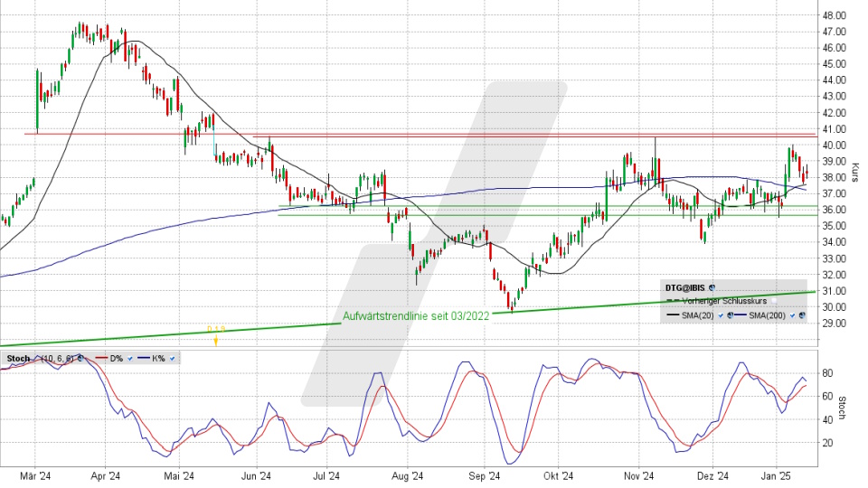Click the Okt '24 date label
Image resolution: width=868 pixels, height=488 pixels.
point(559,476)
